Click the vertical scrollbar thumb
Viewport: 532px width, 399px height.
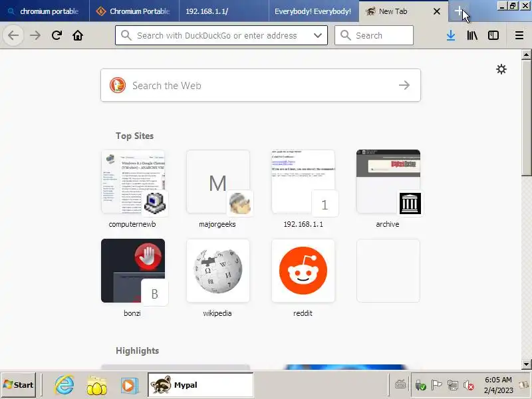point(526,118)
